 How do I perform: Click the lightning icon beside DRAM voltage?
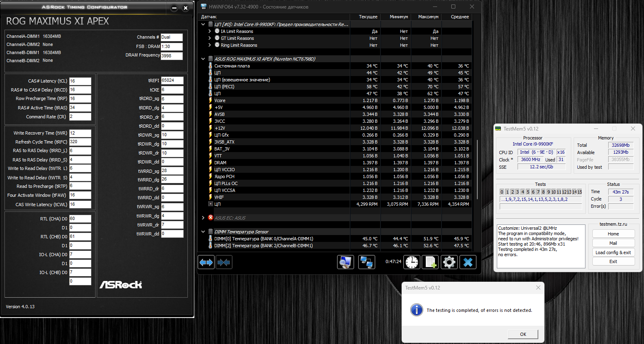pyautogui.click(x=211, y=163)
